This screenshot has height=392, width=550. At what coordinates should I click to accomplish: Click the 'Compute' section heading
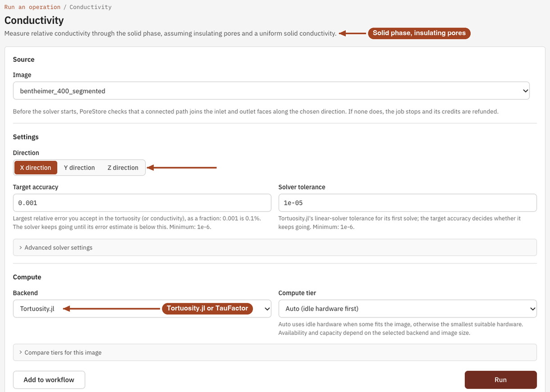click(x=27, y=277)
